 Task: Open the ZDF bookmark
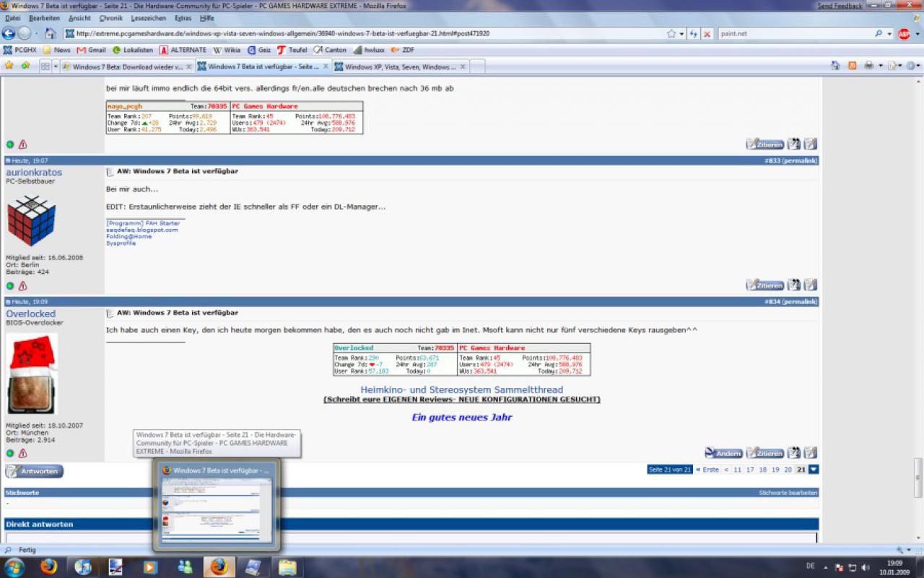(x=402, y=50)
